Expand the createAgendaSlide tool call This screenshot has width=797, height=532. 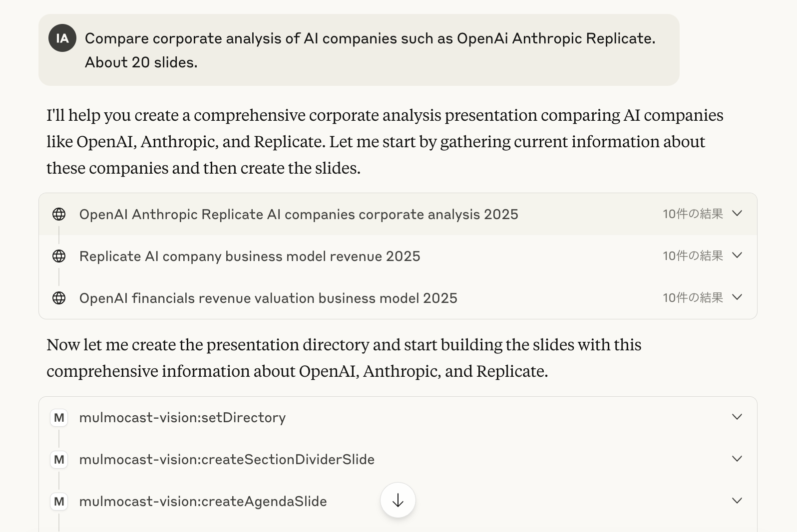pos(737,501)
